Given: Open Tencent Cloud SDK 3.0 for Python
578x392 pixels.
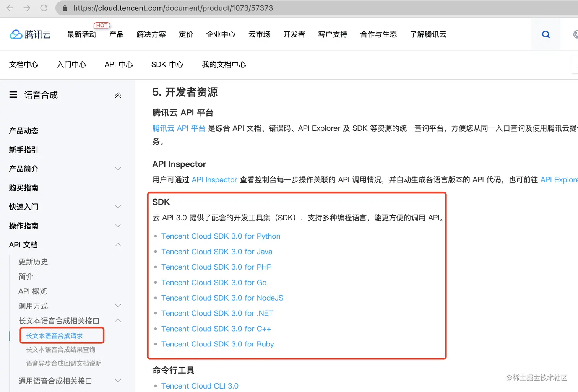Looking at the screenshot, I should (221, 236).
